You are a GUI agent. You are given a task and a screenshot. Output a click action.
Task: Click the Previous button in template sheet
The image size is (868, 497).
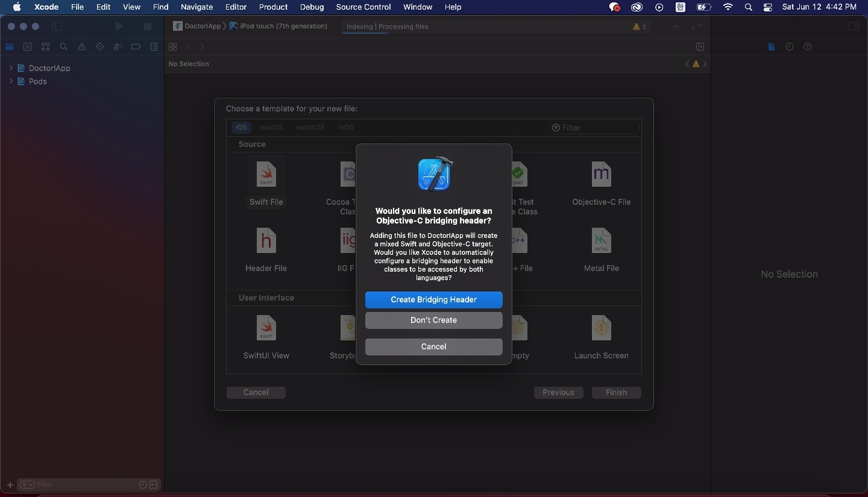[558, 392]
